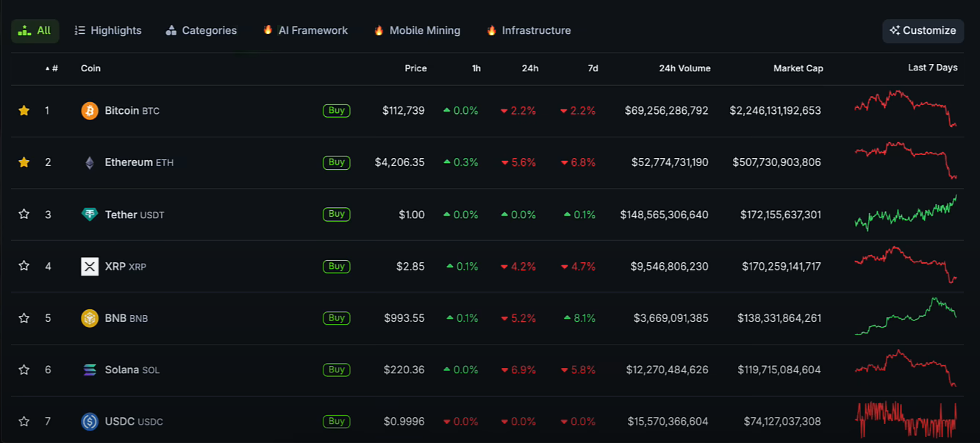The height and width of the screenshot is (443, 980).
Task: Sort table by Market Cap header
Action: (798, 68)
